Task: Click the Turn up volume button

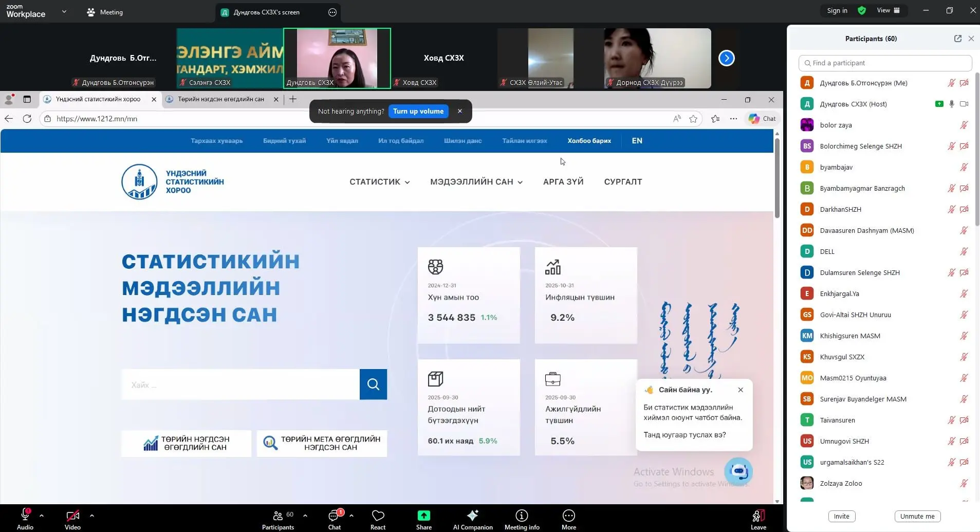Action: (x=418, y=112)
